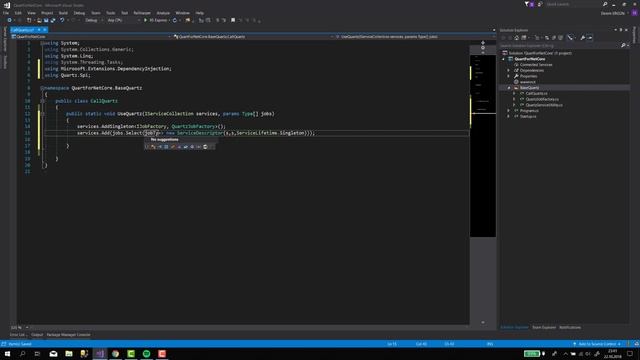Collapse the CallQuartz class outlining region
The width and height of the screenshot is (640, 360).
coord(42,101)
